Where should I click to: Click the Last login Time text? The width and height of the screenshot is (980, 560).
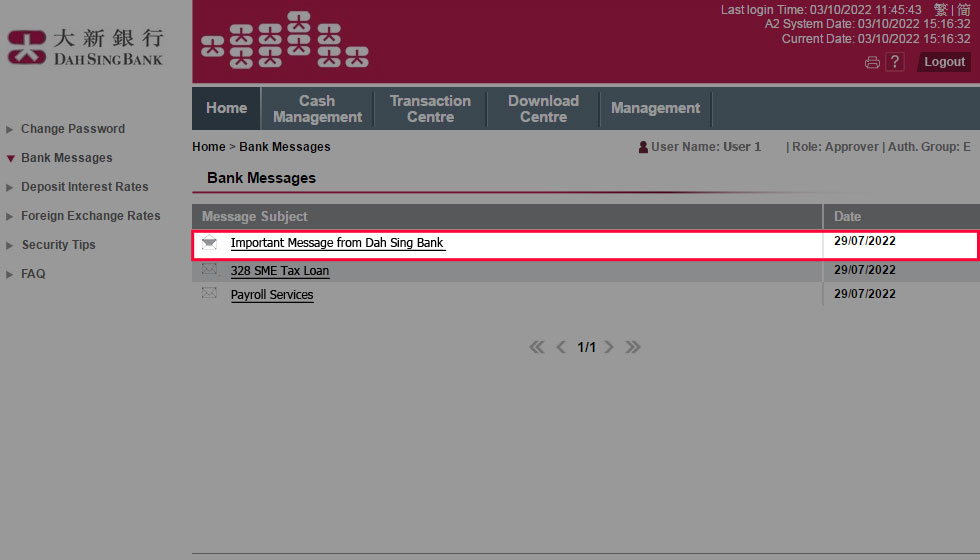pos(821,9)
